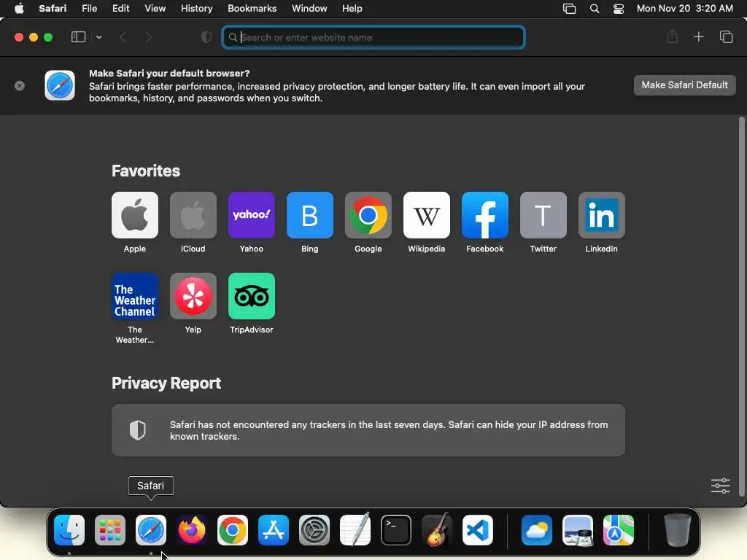Launch Google Chrome from the Dock

tap(233, 529)
